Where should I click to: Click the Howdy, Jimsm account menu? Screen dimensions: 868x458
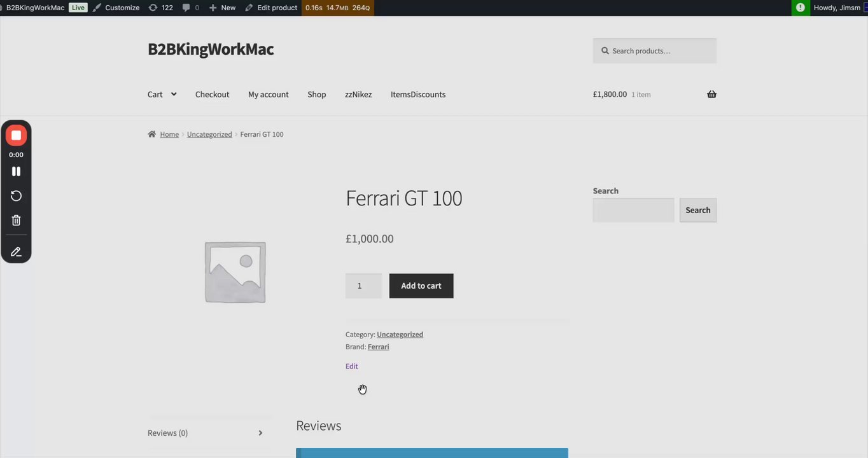[x=837, y=8]
